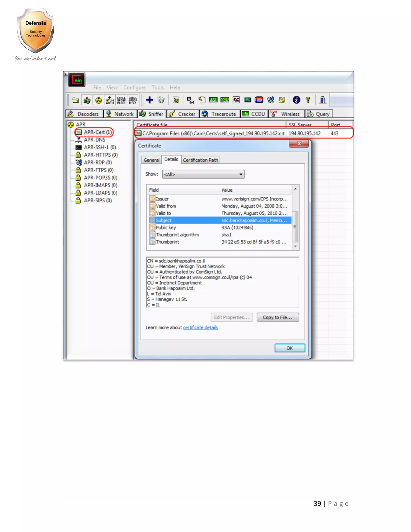This screenshot has height=532, width=411.
Task: Toggle the Start/Stop Sniffer toolbar button
Action: (x=87, y=100)
